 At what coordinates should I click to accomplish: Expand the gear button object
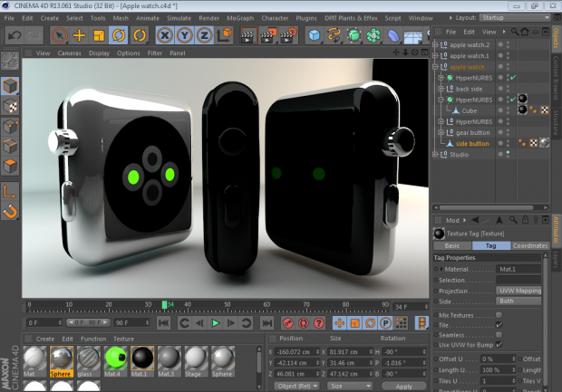[x=441, y=132]
